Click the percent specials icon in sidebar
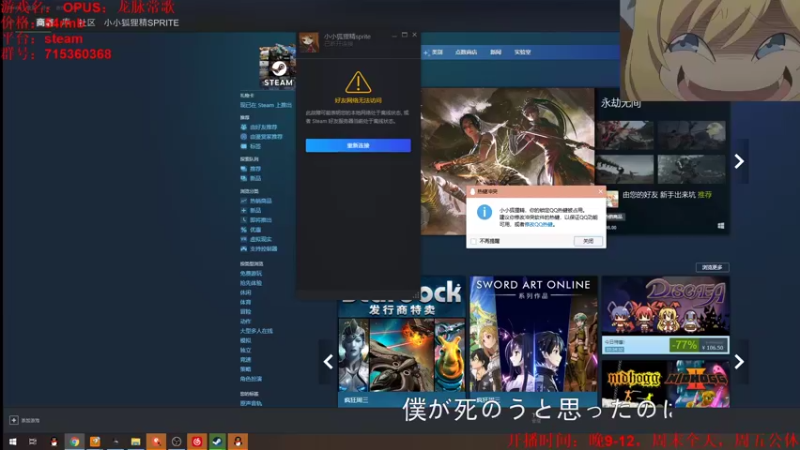This screenshot has height=450, width=800. point(243,230)
